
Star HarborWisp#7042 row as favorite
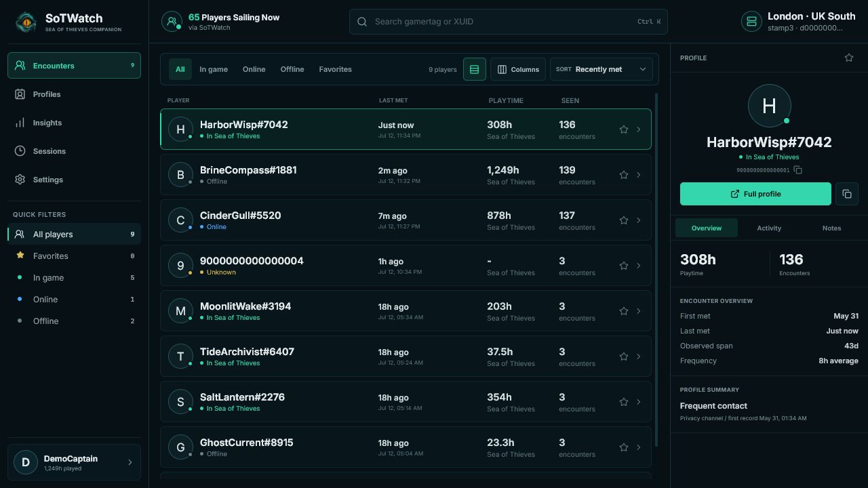pyautogui.click(x=624, y=129)
